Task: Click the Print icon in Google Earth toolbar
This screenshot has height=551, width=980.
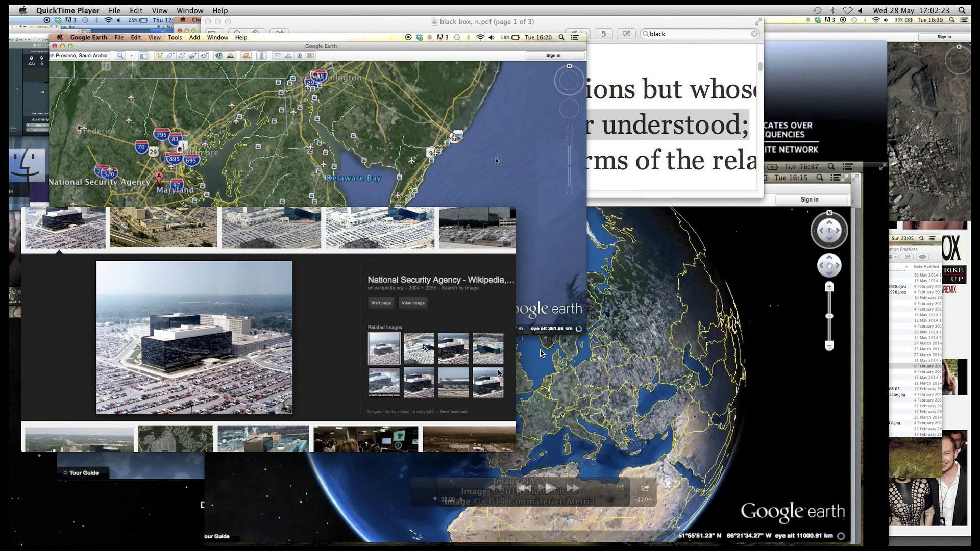Action: (288, 56)
